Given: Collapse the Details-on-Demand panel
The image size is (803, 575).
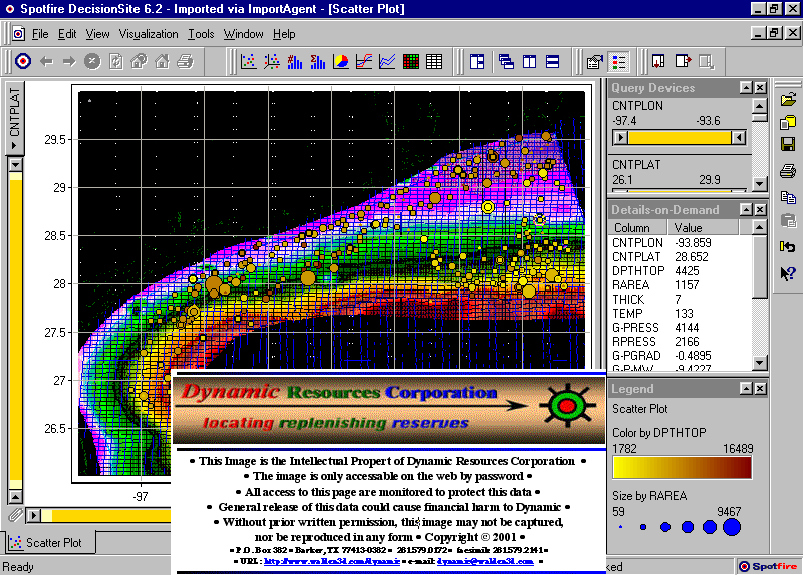Looking at the screenshot, I should click(746, 210).
